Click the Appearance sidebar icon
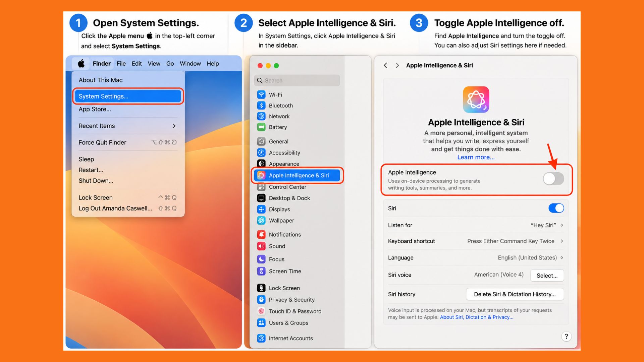This screenshot has width=644, height=362. (261, 164)
